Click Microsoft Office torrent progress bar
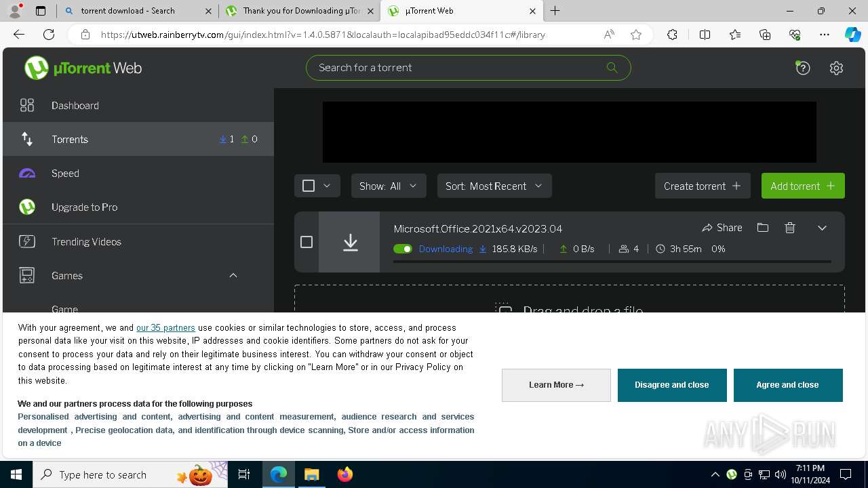Image resolution: width=868 pixels, height=488 pixels. coord(612,261)
